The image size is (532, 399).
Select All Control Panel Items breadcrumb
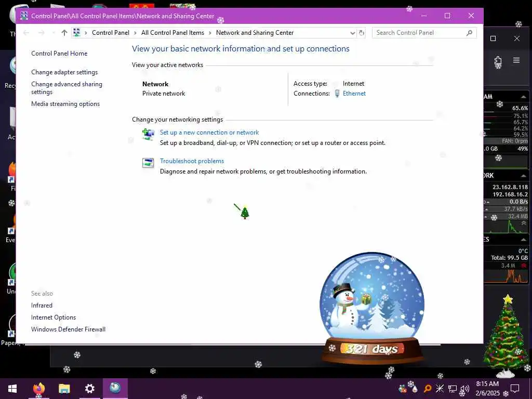172,33
